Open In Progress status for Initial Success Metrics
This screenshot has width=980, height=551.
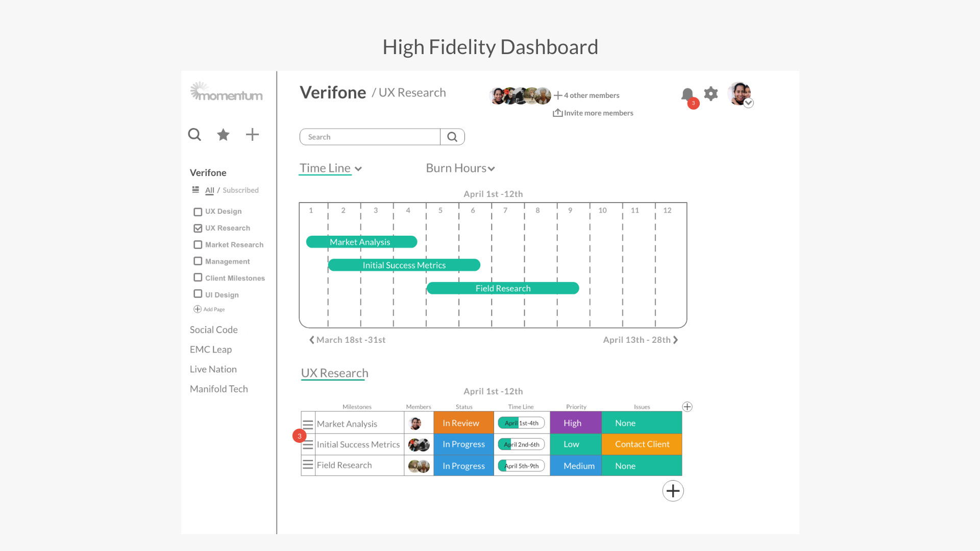click(x=464, y=444)
